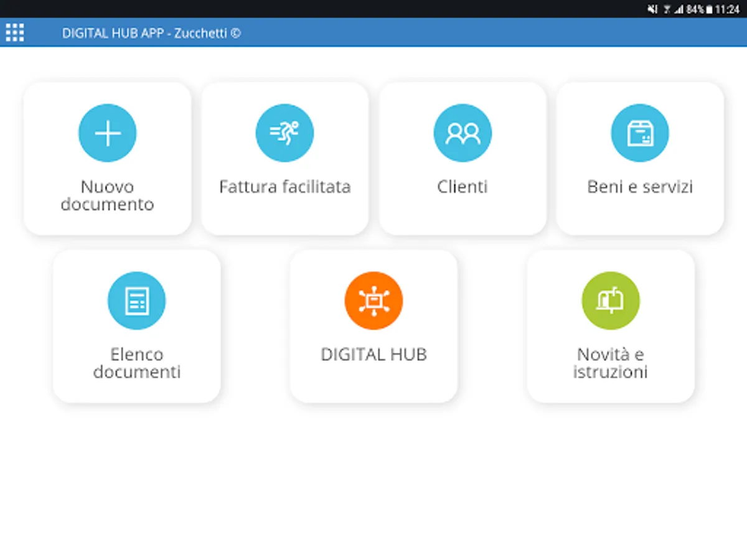This screenshot has height=560, width=747.
Task: Tap the box icon for Beni e servizi
Action: [x=640, y=133]
